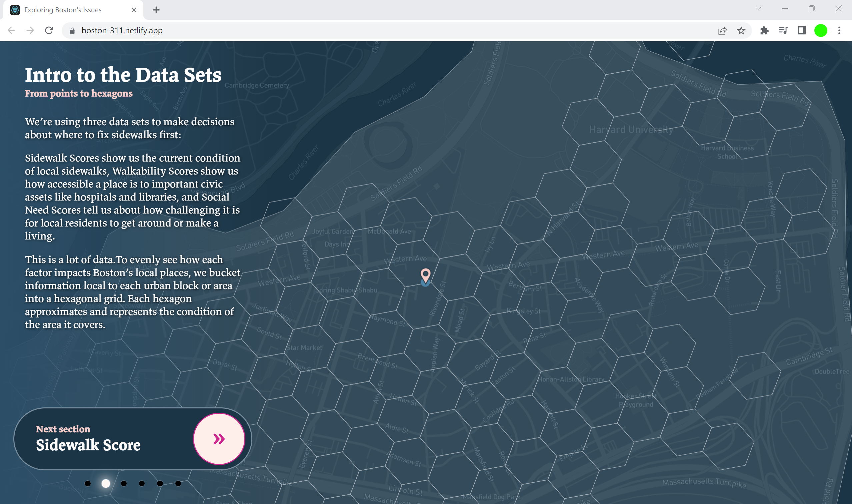Open the green profile avatar
The width and height of the screenshot is (852, 504).
click(x=820, y=31)
